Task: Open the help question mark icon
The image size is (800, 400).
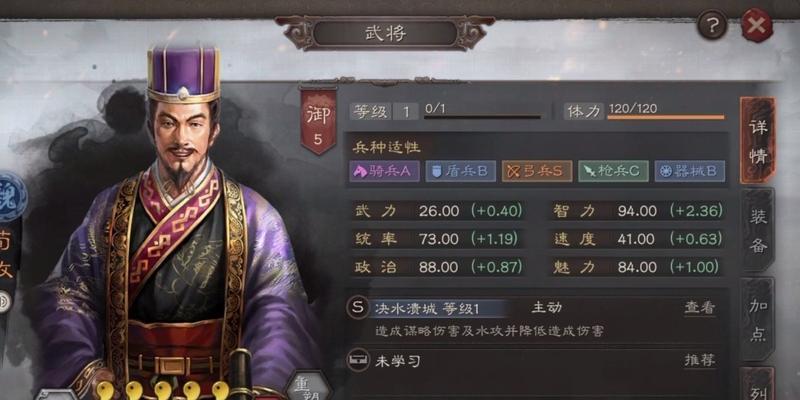Action: click(x=712, y=24)
